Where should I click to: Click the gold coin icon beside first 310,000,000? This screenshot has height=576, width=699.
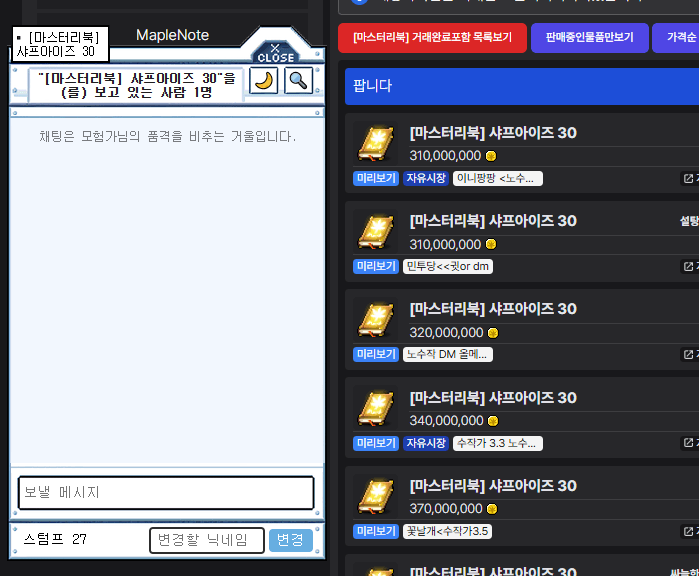(491, 156)
